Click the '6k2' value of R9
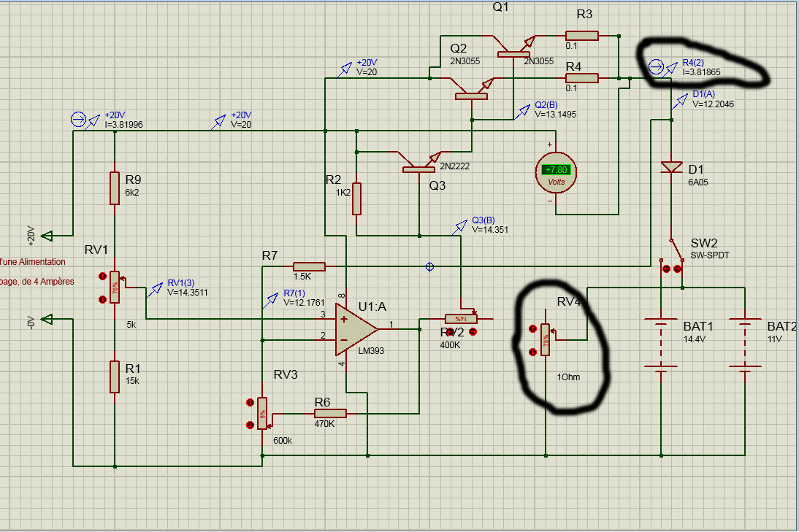799x532 pixels. 132,193
